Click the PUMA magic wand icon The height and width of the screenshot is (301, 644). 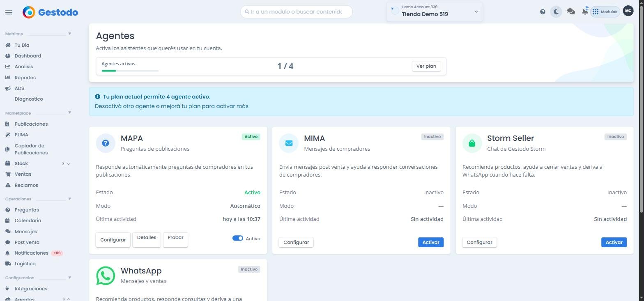(x=7, y=135)
